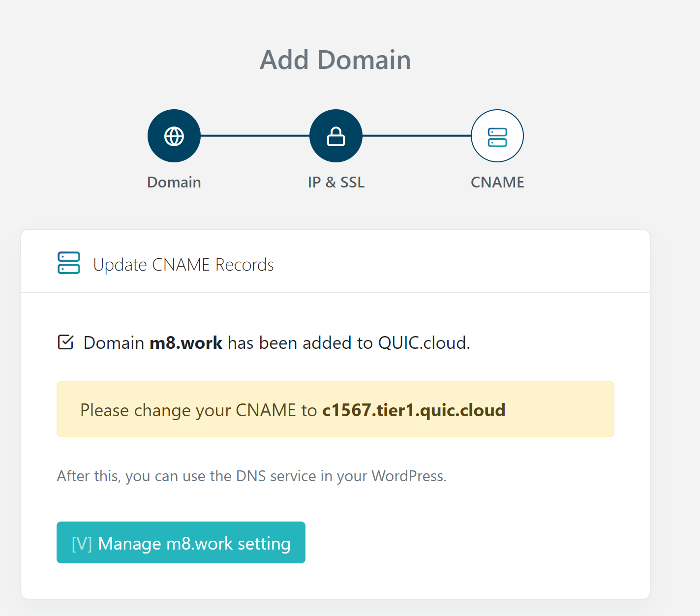Click the server icon beside Update CNAME Records
Viewport: 700px width, 616px height.
tap(69, 263)
